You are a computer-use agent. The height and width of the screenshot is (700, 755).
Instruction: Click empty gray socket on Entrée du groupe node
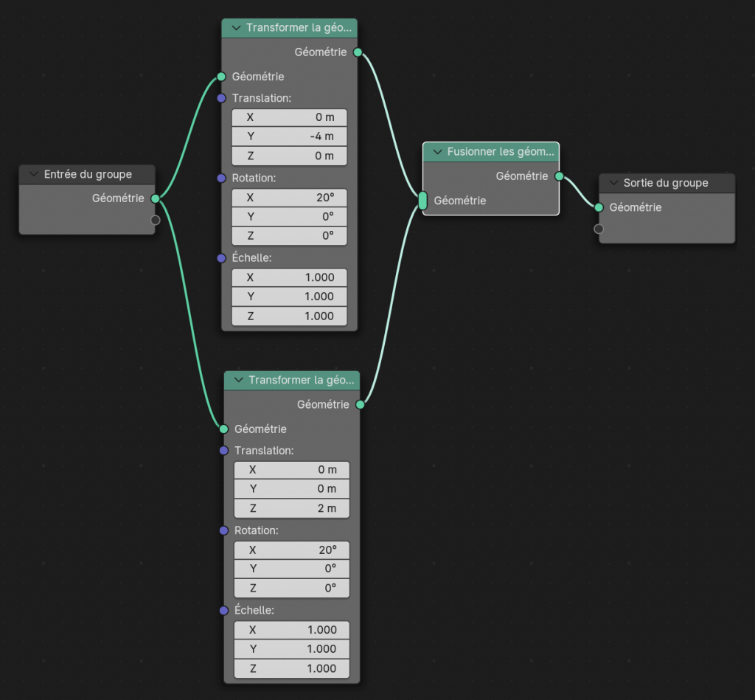pyautogui.click(x=155, y=220)
